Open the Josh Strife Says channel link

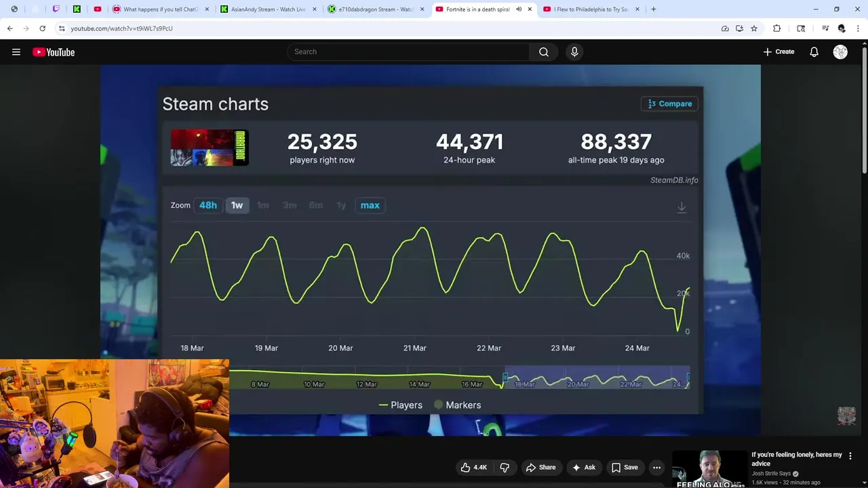tap(772, 474)
